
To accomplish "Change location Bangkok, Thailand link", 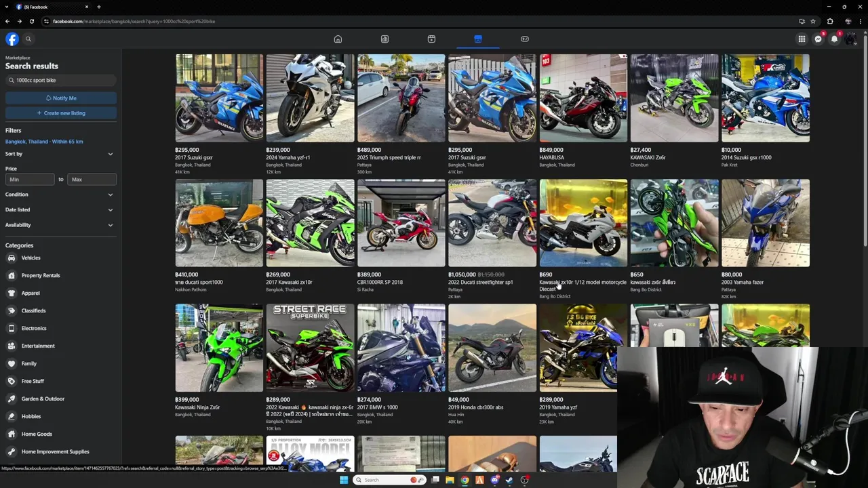I will point(44,142).
